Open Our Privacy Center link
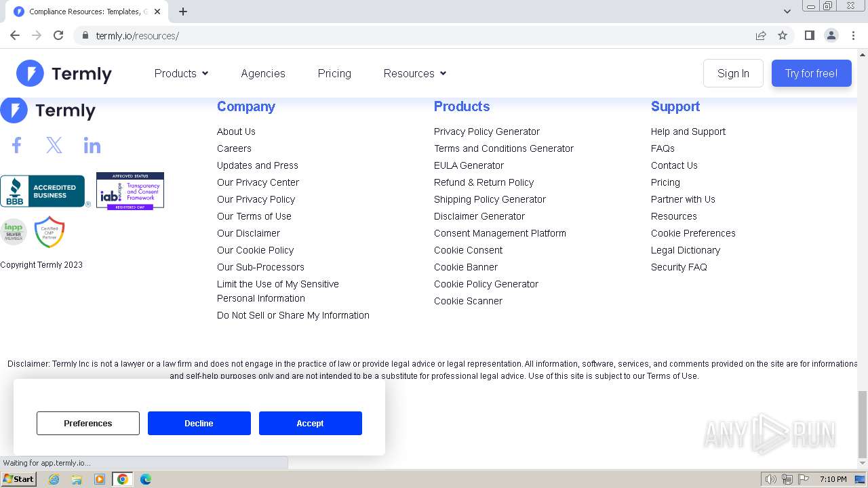Viewport: 868px width, 488px height. pyautogui.click(x=258, y=182)
